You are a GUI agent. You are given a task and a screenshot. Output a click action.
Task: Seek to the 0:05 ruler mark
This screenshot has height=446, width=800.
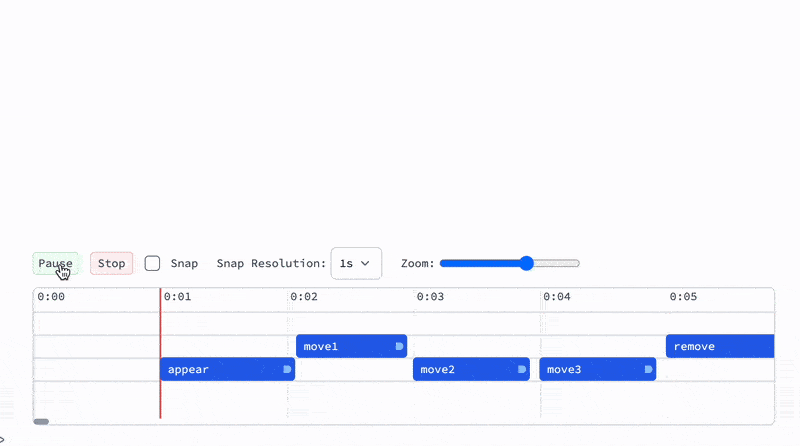(x=683, y=297)
